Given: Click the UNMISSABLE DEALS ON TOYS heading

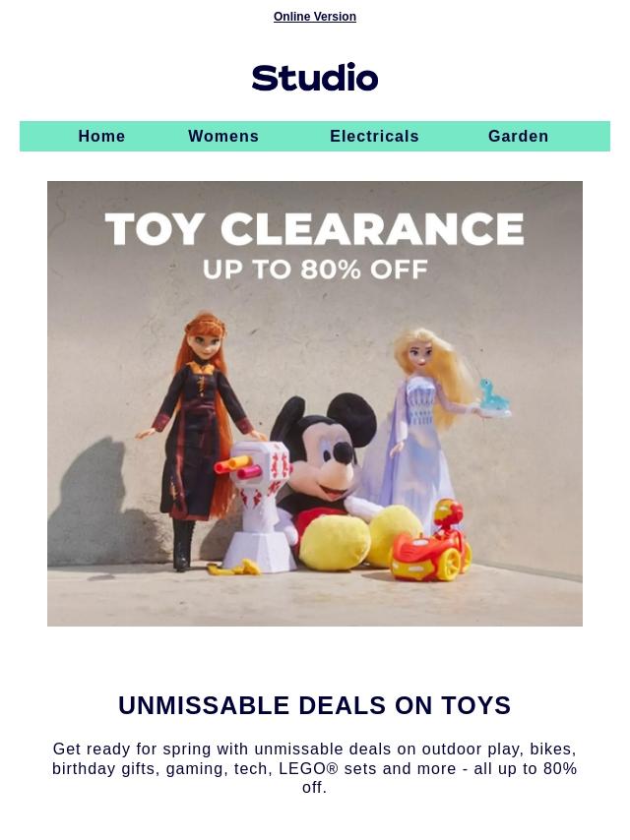Looking at the screenshot, I should (x=315, y=705).
